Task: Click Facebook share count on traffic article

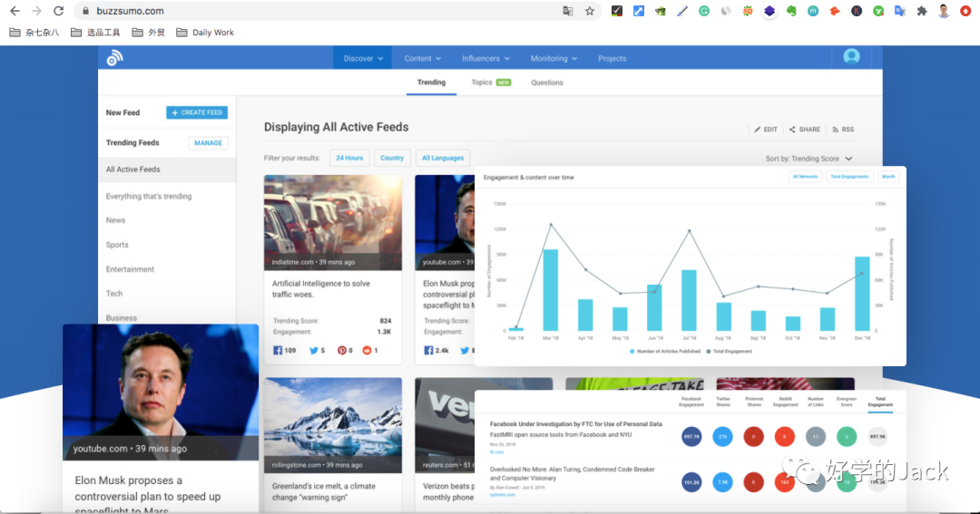Action: (x=285, y=350)
